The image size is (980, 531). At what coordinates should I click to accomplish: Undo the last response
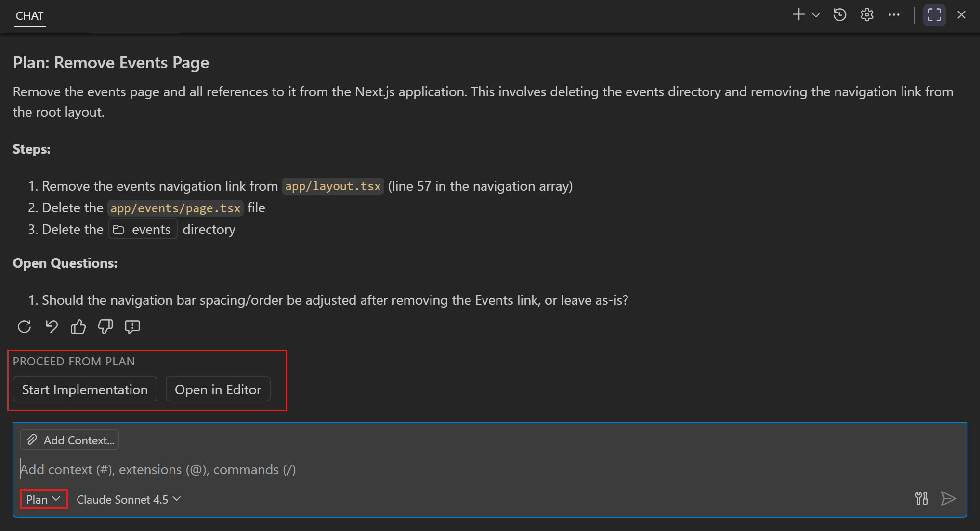(52, 326)
